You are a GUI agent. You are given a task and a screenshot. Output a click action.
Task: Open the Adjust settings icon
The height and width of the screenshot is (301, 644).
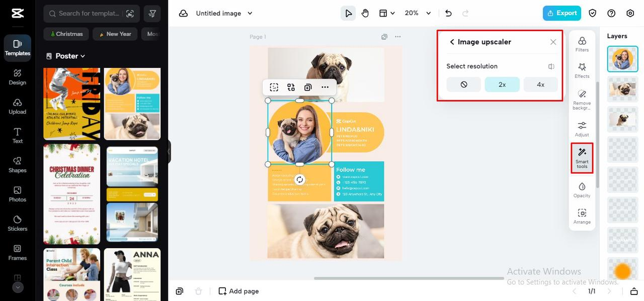click(582, 129)
